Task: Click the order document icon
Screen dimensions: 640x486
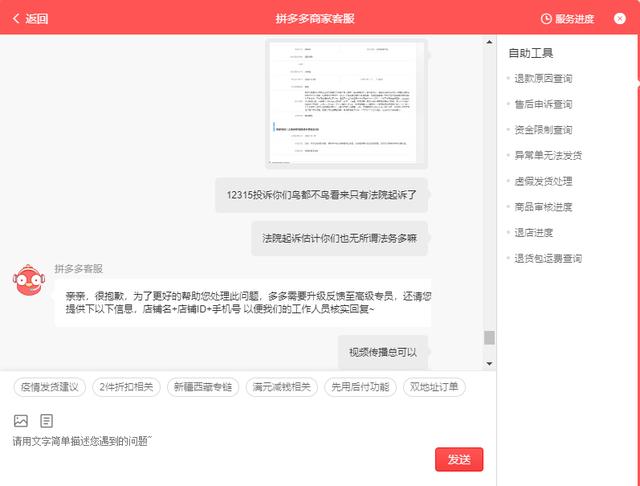Action: tap(47, 421)
